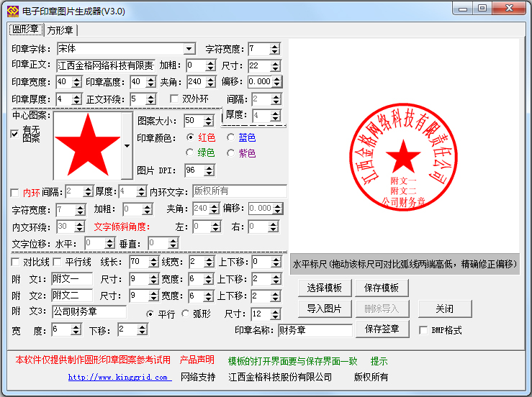Screen dimensions: 532x397
Task: Adjust the bottom 宽度 spinner with value 6
Action: (76, 329)
